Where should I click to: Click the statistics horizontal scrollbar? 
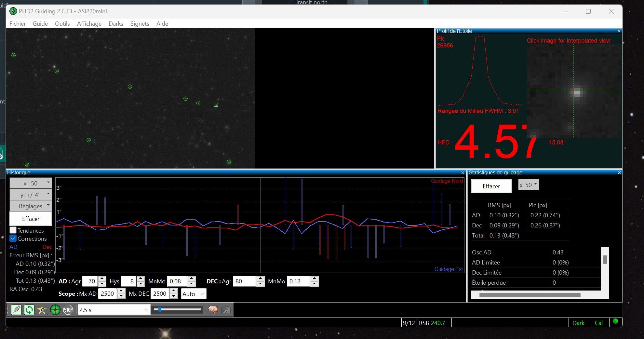[x=530, y=295]
